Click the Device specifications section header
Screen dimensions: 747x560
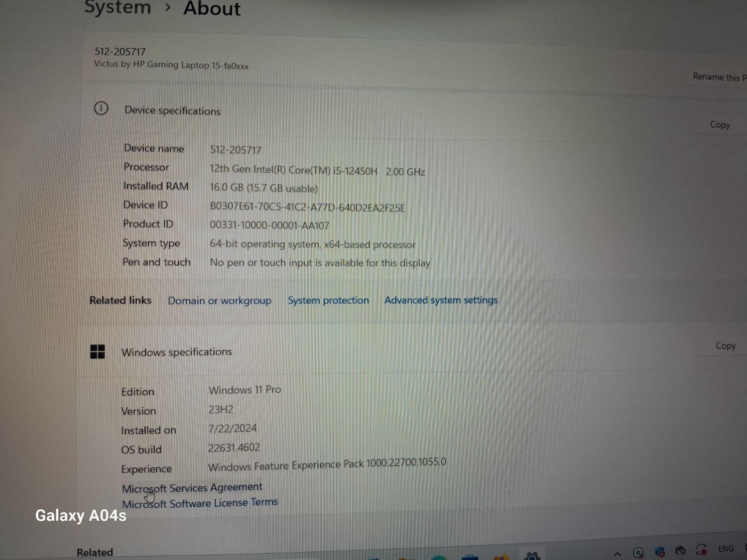pos(172,111)
